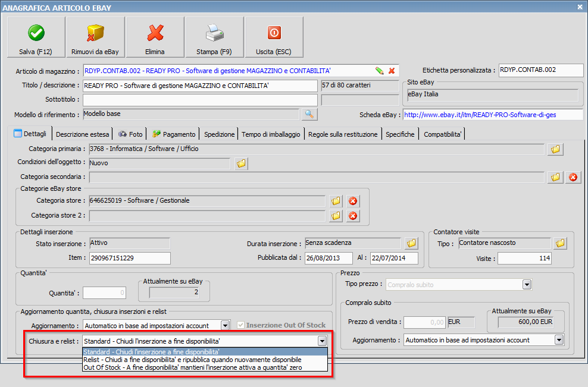Image resolution: width=588 pixels, height=387 pixels.
Task: Click the Stampa (F9) printer button
Action: point(214,37)
